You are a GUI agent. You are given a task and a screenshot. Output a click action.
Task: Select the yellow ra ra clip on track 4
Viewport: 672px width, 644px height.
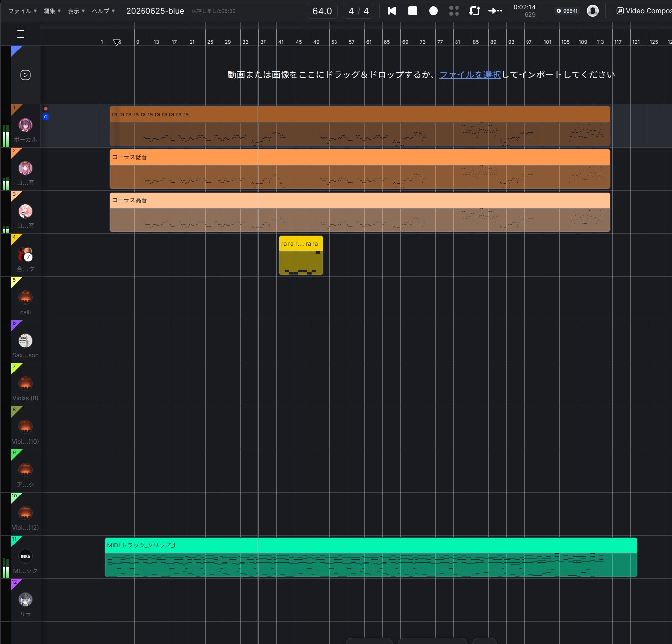(x=301, y=255)
